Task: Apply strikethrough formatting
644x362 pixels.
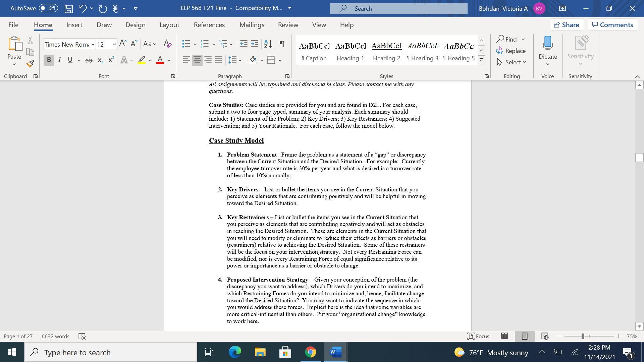Action: (89, 60)
